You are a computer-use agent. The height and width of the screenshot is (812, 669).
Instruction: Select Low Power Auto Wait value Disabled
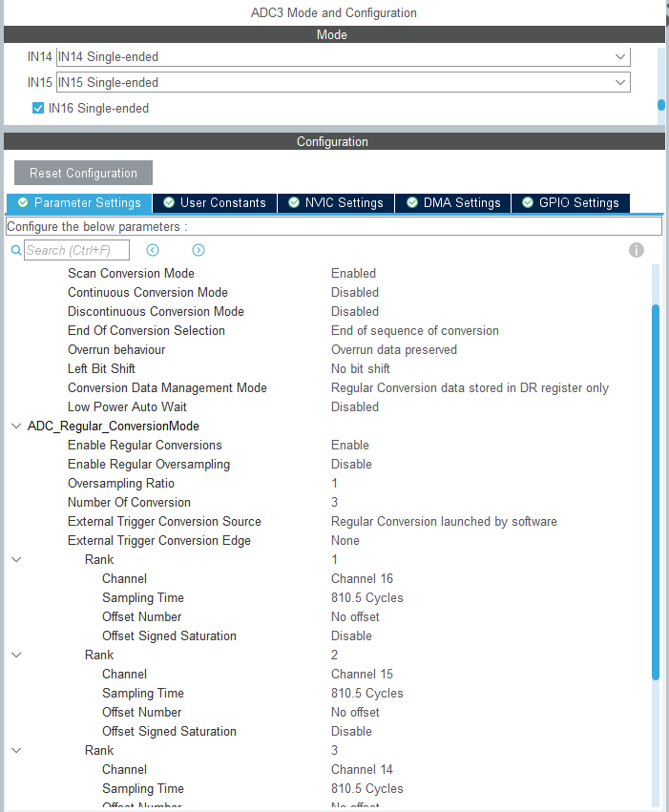(355, 407)
